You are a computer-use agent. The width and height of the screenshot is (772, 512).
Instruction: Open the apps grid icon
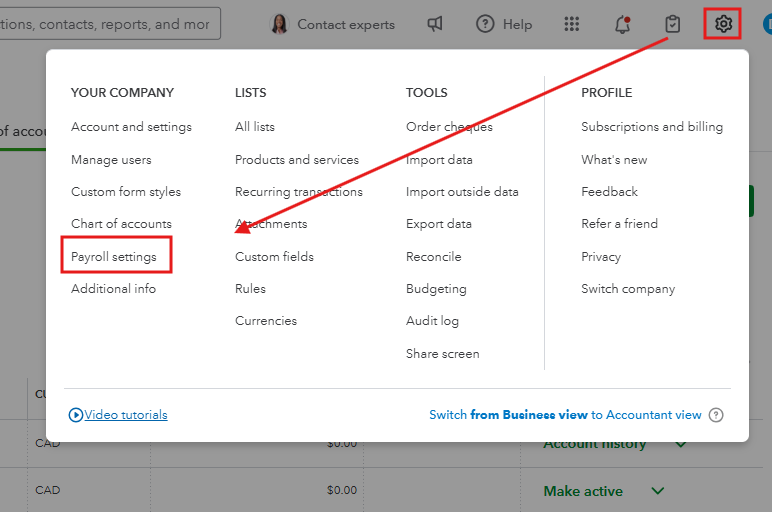click(x=572, y=24)
